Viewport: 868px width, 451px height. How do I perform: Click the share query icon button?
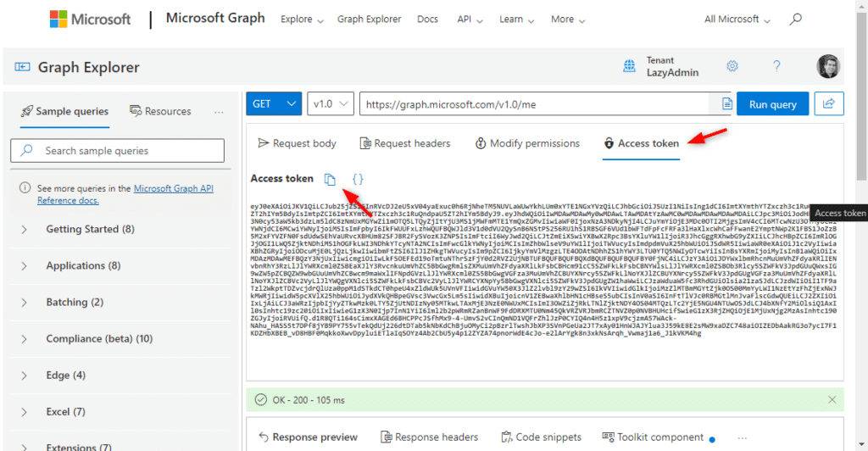(829, 103)
